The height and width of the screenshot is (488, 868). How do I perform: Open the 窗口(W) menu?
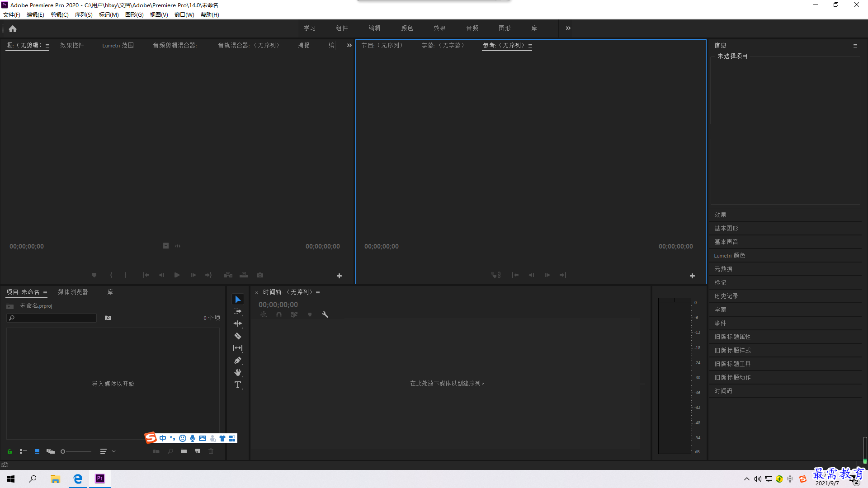[x=184, y=15]
